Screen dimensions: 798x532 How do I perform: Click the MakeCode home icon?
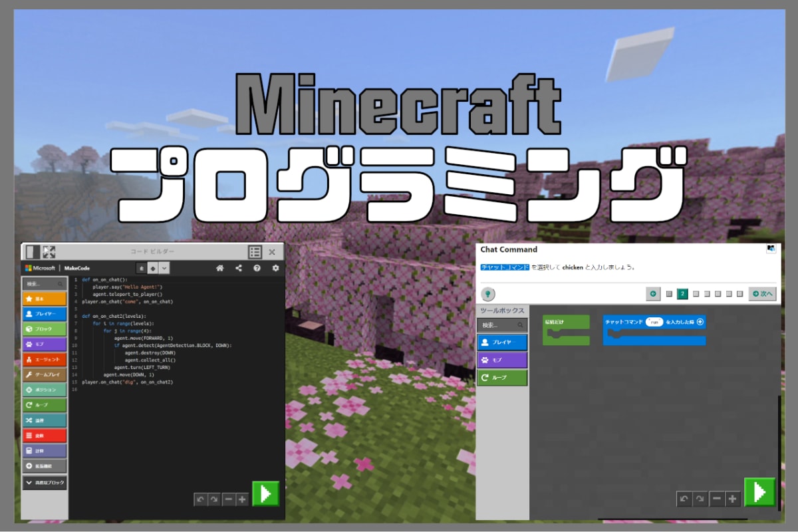point(221,268)
